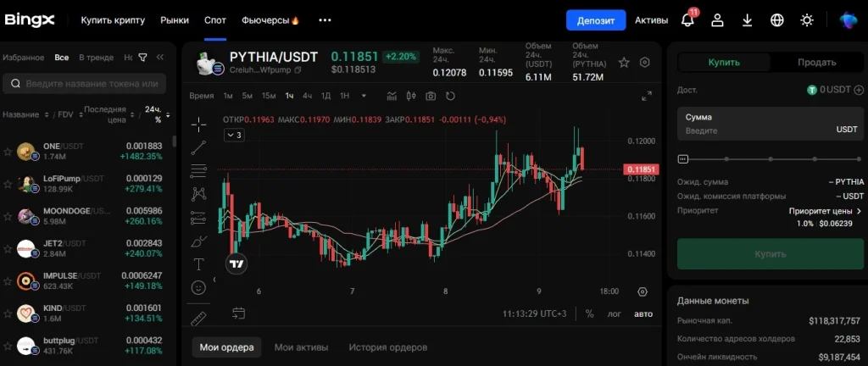
Task: Click the green Купить order button
Action: coord(770,254)
